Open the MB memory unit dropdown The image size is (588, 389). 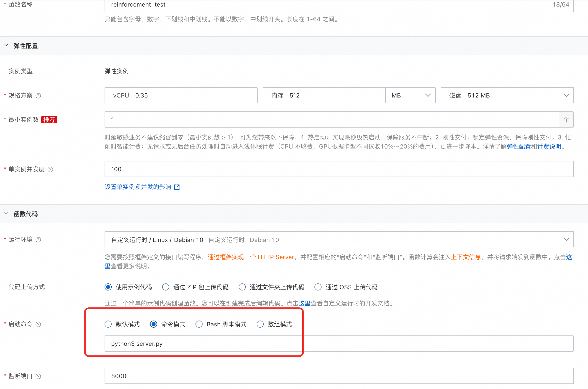point(410,95)
